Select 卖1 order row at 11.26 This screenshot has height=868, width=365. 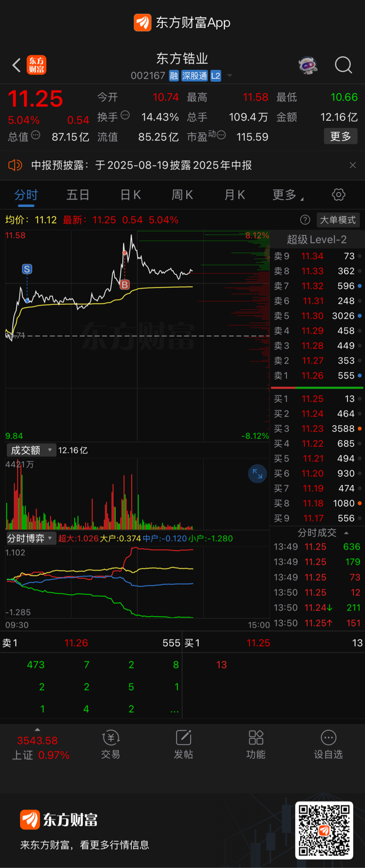point(317,376)
